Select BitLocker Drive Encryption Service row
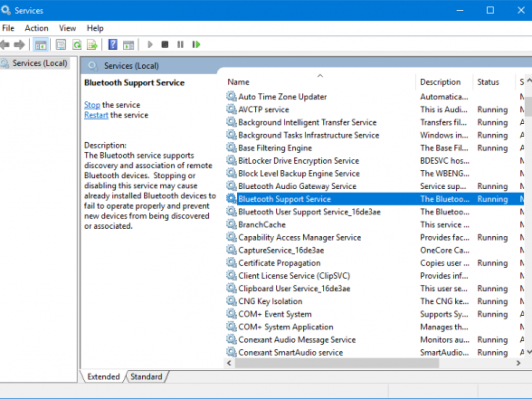The width and height of the screenshot is (532, 399). [x=375, y=161]
